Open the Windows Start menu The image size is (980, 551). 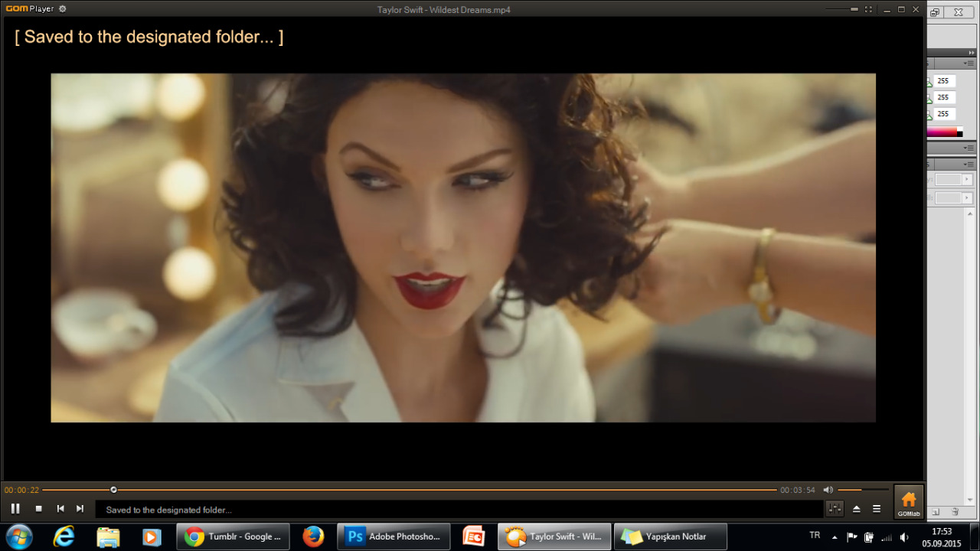pos(18,536)
